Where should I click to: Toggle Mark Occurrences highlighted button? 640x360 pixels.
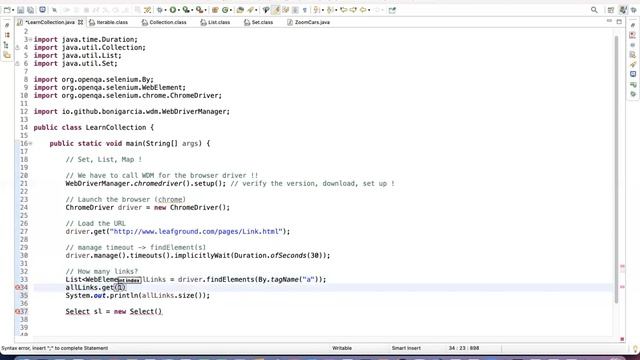coord(276,10)
